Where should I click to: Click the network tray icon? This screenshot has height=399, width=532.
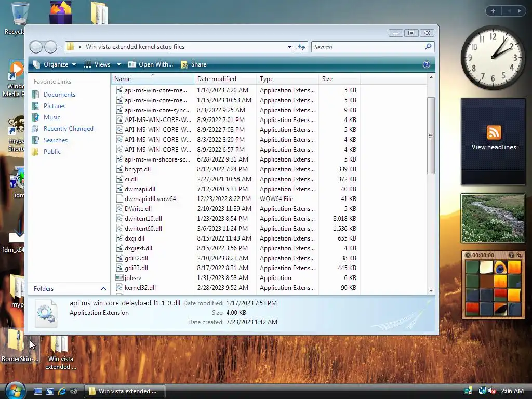482,391
